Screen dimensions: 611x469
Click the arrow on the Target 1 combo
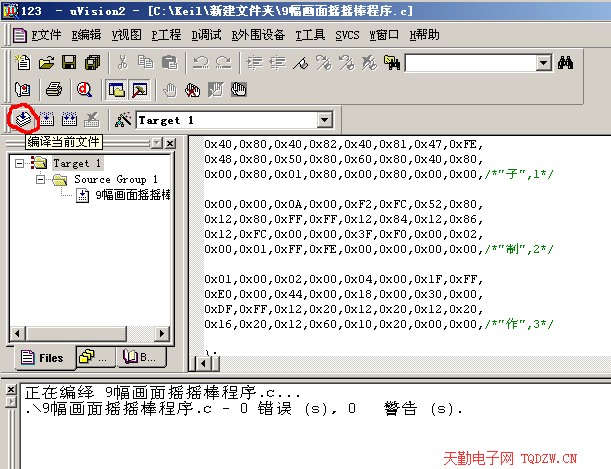[324, 120]
